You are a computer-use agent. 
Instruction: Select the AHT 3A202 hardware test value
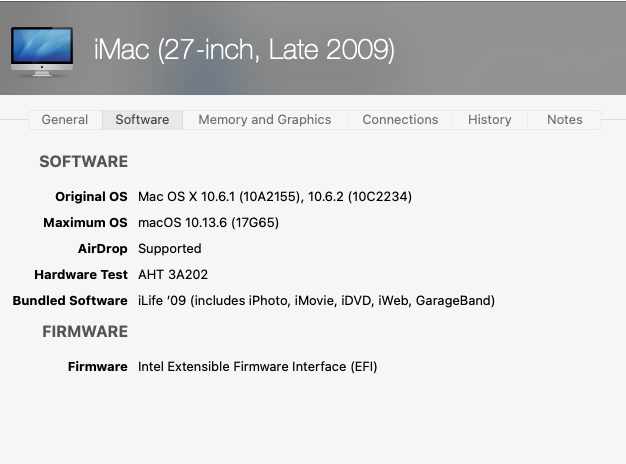173,275
